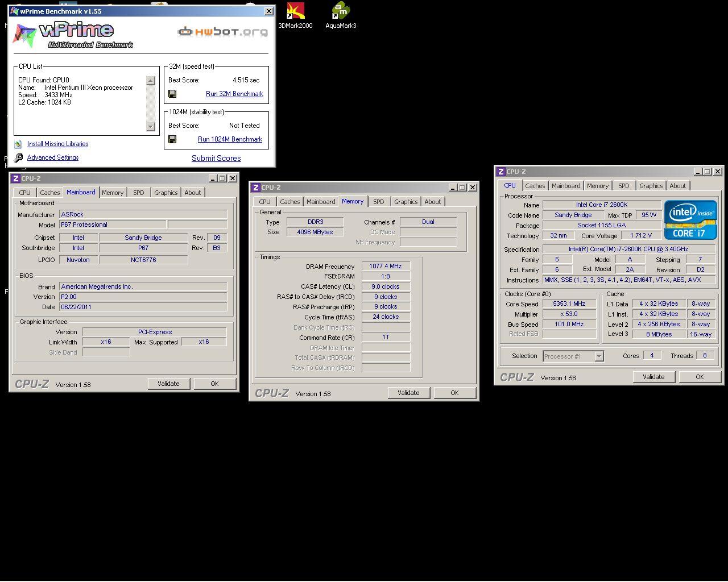Close the wPrime Benchmark window

269,11
